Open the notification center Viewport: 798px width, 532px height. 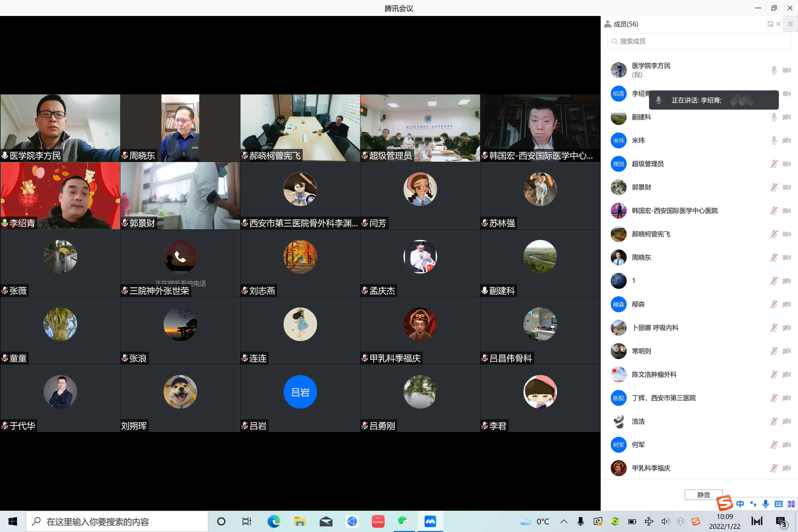[781, 521]
